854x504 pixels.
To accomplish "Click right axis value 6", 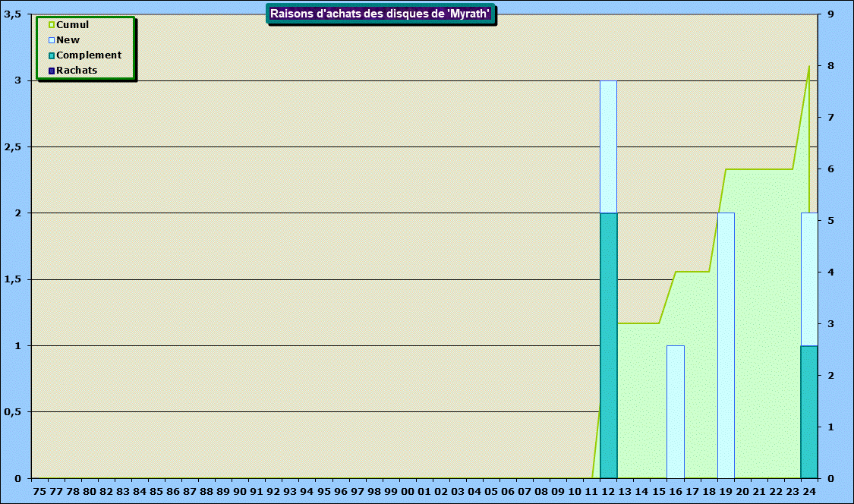I will click(830, 169).
